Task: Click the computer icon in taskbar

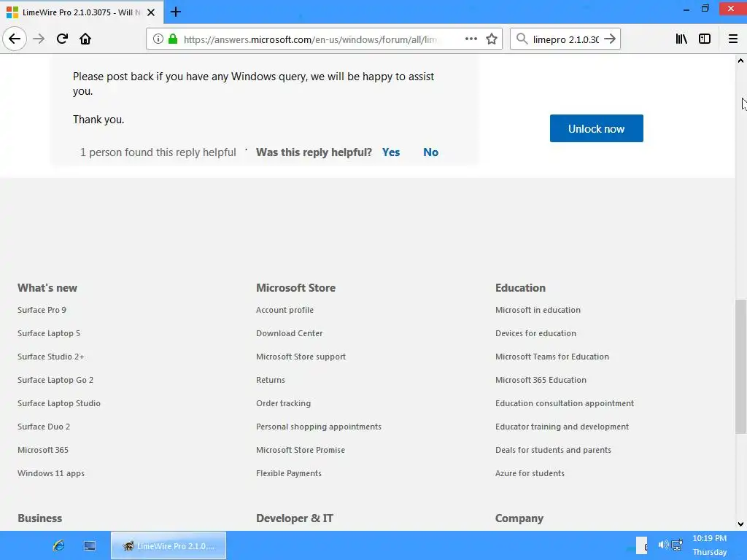Action: pyautogui.click(x=90, y=545)
